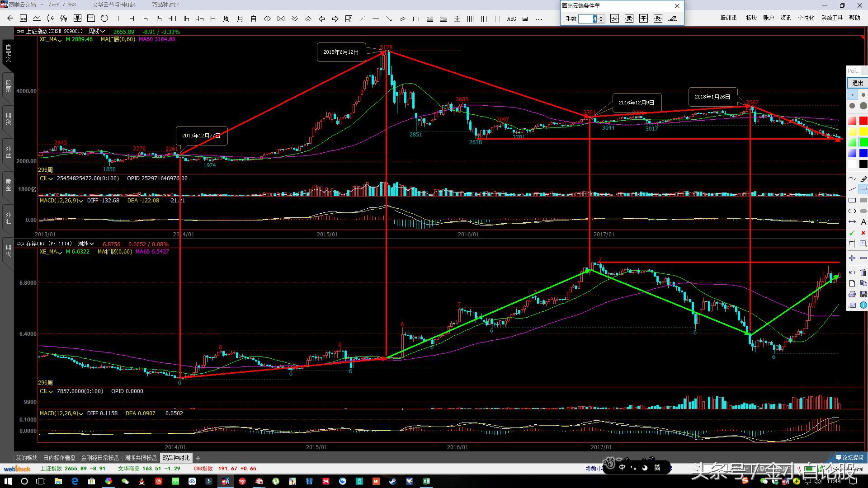Image resolution: width=868 pixels, height=488 pixels.
Task: Open the 系统工具 menu
Action: [832, 18]
